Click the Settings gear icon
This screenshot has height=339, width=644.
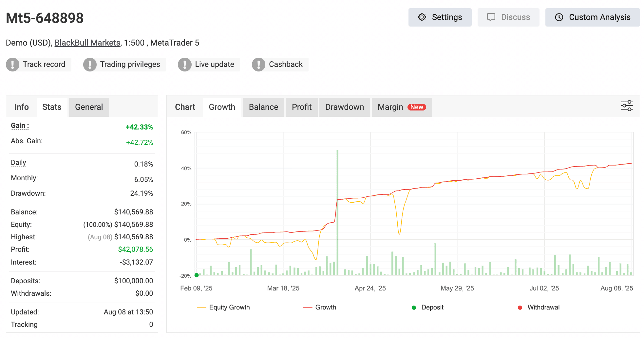pyautogui.click(x=422, y=17)
